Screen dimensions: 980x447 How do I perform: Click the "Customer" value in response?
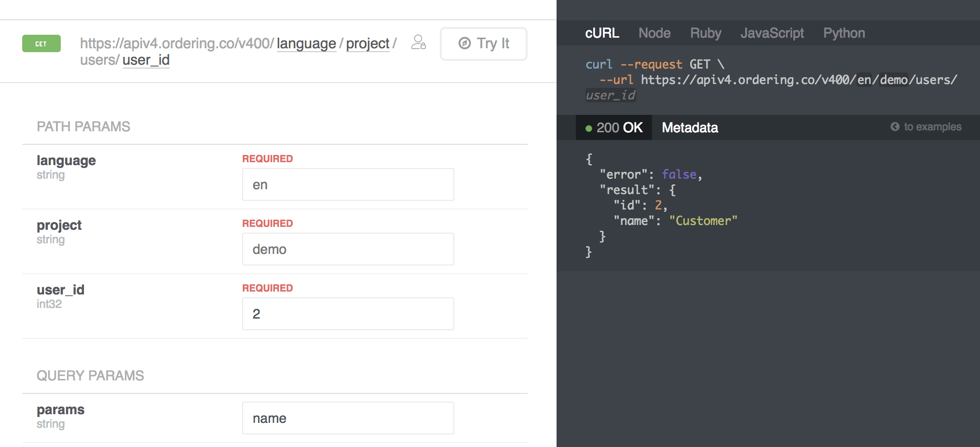tap(703, 221)
